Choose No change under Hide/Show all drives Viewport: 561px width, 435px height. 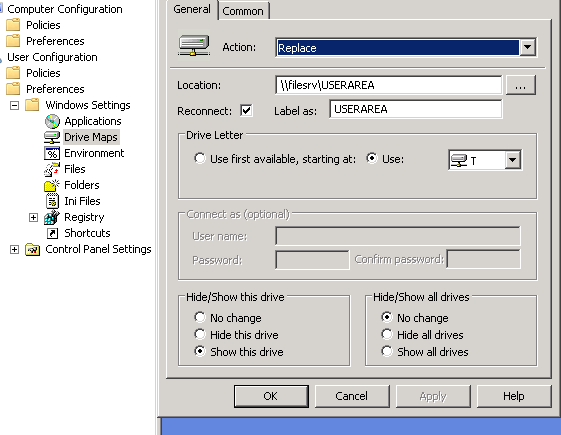tap(386, 317)
